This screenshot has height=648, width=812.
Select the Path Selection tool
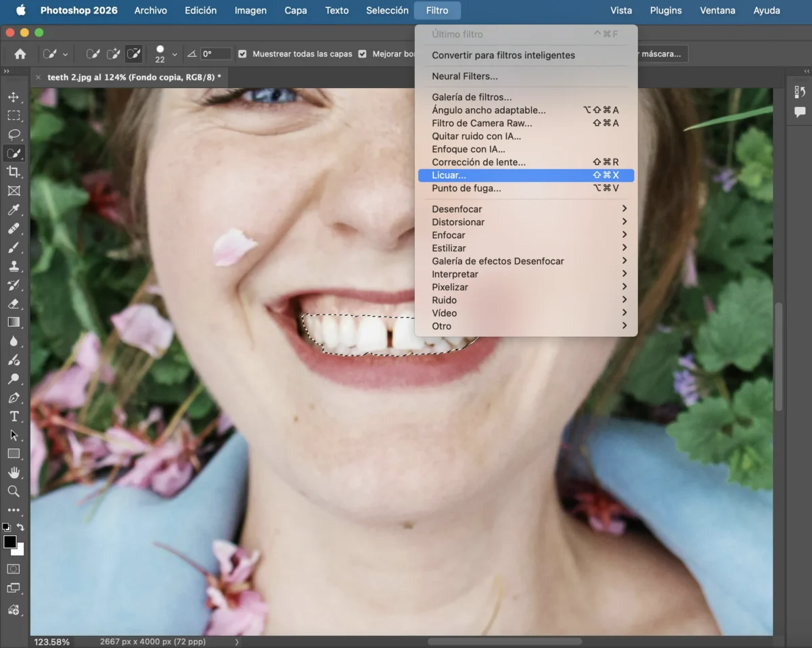pos(14,435)
